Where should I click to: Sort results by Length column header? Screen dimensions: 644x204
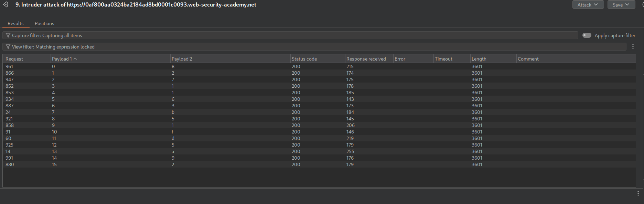tap(479, 59)
